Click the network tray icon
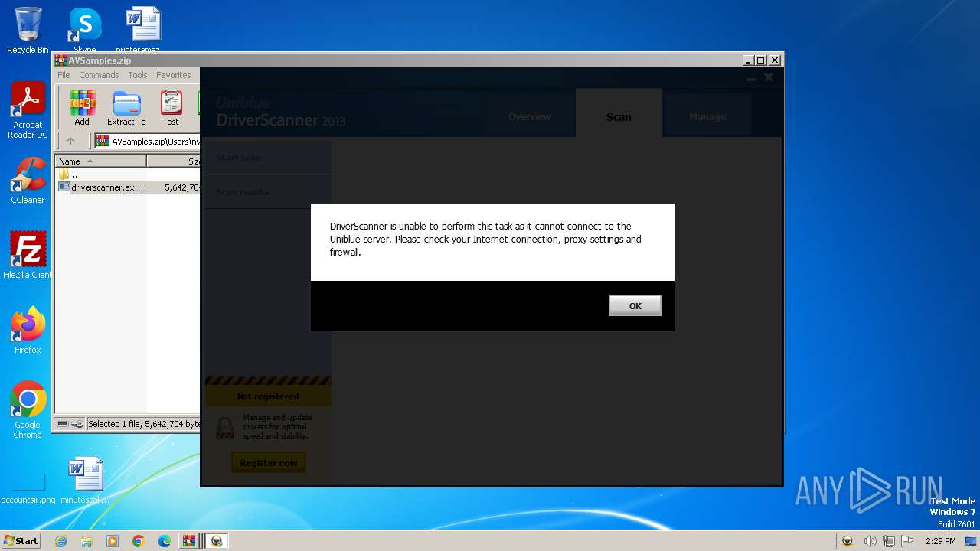Viewport: 980px width, 551px height. click(889, 541)
